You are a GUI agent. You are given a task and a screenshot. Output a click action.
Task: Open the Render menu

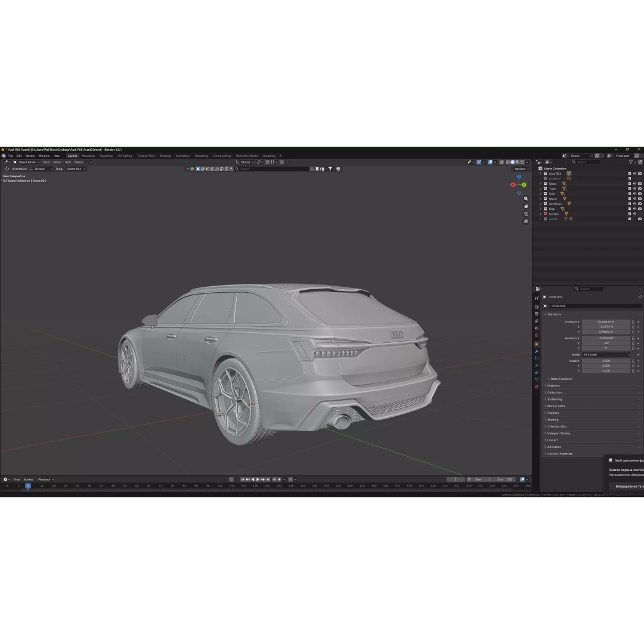click(30, 156)
